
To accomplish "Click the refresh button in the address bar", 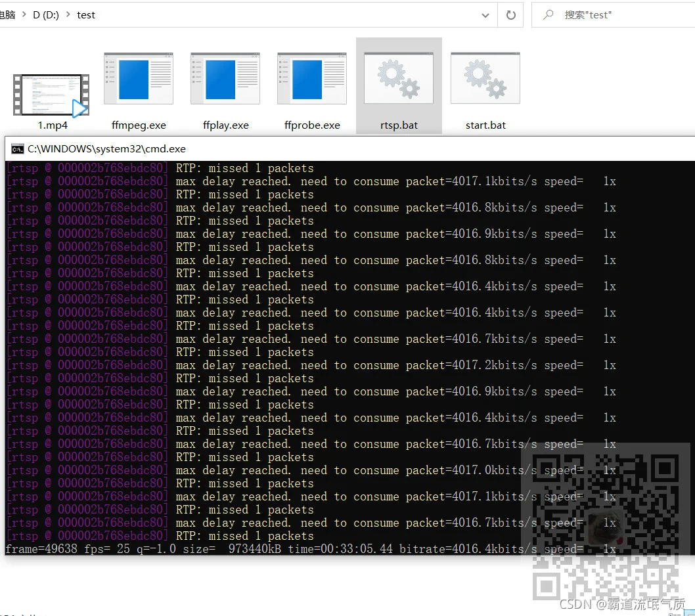I will (511, 15).
